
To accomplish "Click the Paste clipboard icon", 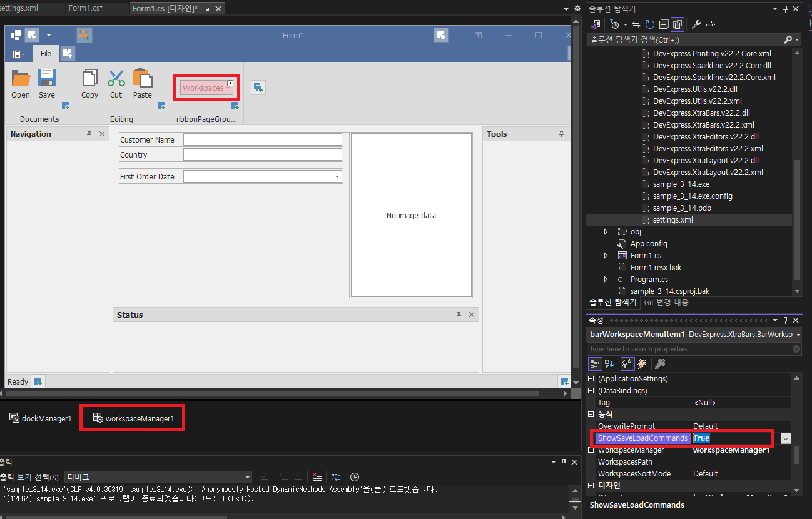I will 143,78.
